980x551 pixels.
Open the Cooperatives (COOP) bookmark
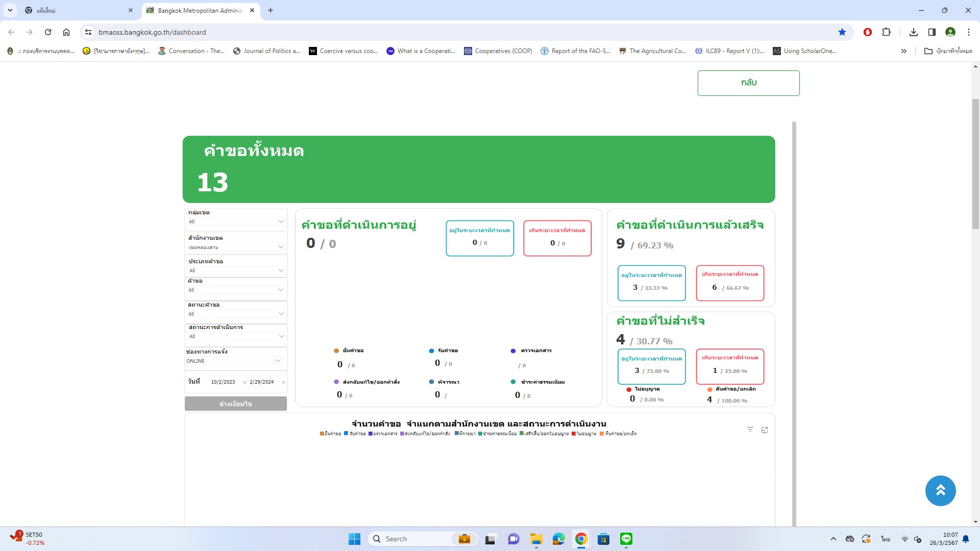click(x=498, y=51)
